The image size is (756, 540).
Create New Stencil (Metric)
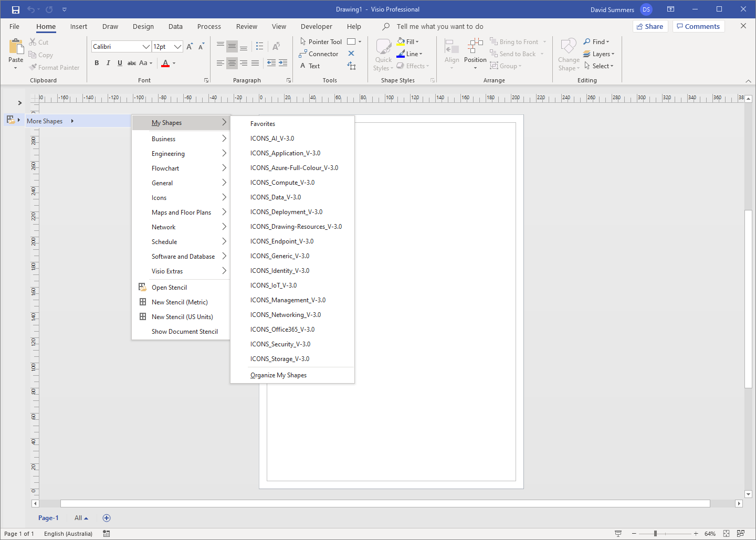click(x=181, y=302)
